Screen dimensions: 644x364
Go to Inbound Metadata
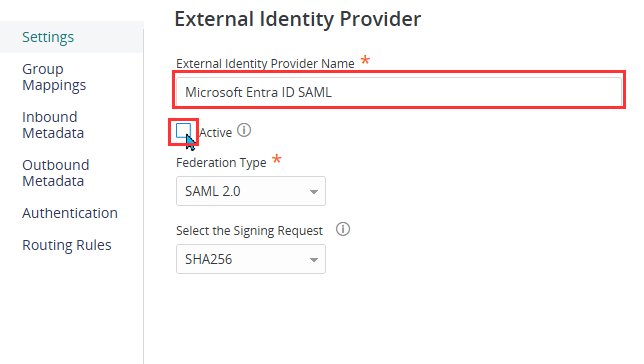53,125
